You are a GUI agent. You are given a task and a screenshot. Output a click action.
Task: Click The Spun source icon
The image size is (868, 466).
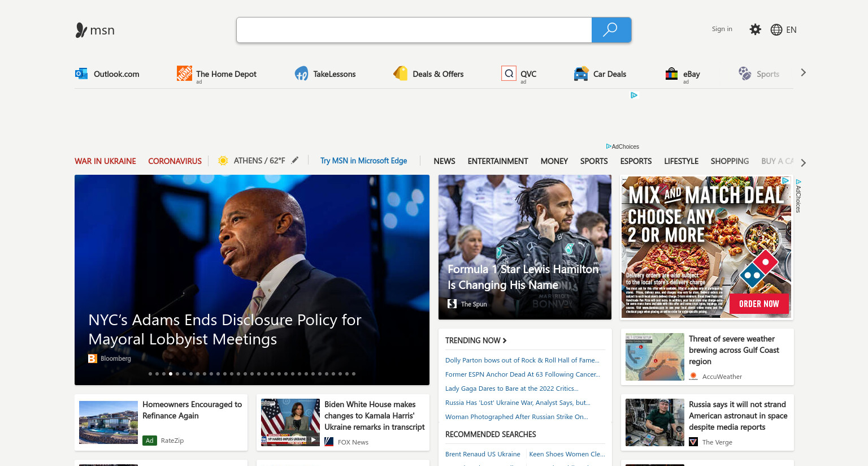tap(452, 304)
